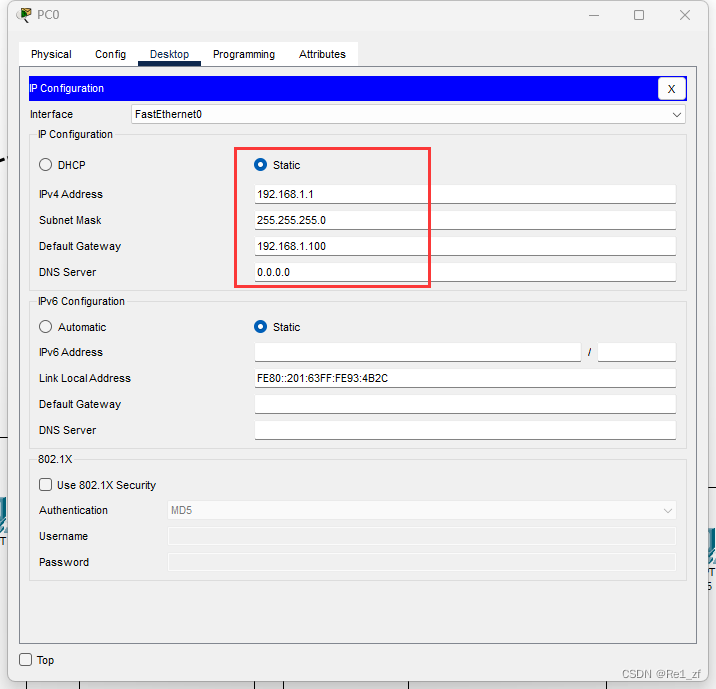Tick the Top checkbox
Image resolution: width=716 pixels, height=689 pixels.
(26, 660)
